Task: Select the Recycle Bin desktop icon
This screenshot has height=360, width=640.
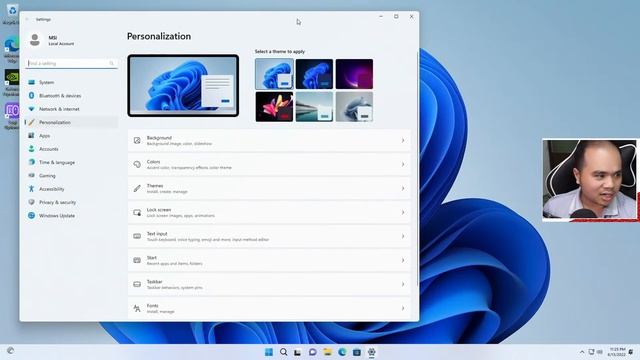Action: pyautogui.click(x=11, y=13)
